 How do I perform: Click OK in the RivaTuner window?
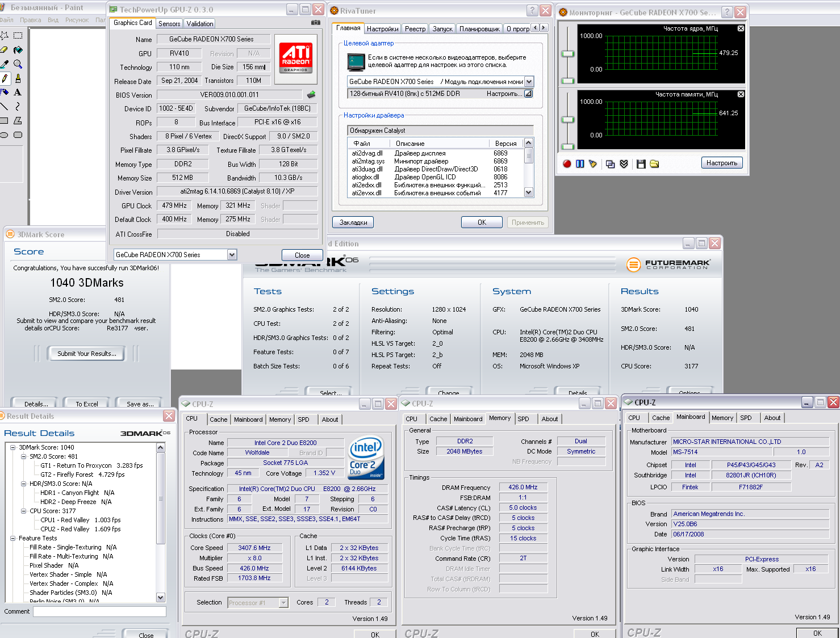(x=482, y=223)
